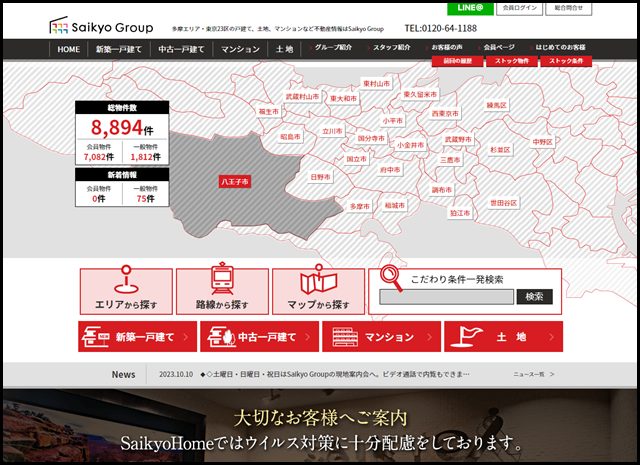The height and width of the screenshot is (465, 640).
Task: Open 新築一戸建て in navigation bar
Action: 118,49
